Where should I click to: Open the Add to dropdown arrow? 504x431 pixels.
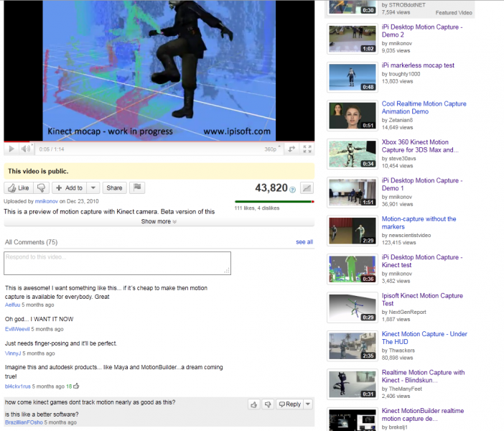pyautogui.click(x=93, y=187)
